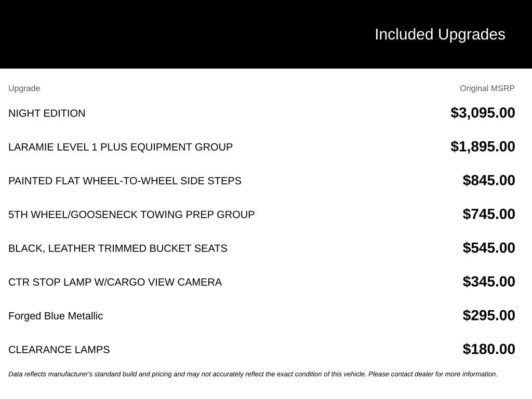Click the $745.00 price value

(x=488, y=214)
